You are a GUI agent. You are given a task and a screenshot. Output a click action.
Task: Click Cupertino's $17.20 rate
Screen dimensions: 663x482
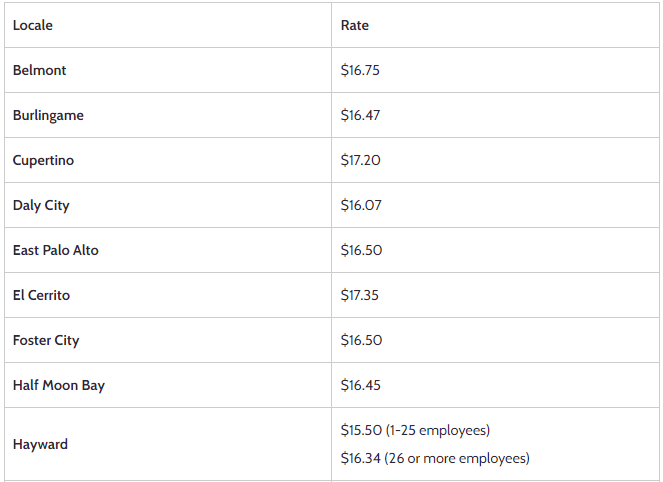tap(361, 160)
